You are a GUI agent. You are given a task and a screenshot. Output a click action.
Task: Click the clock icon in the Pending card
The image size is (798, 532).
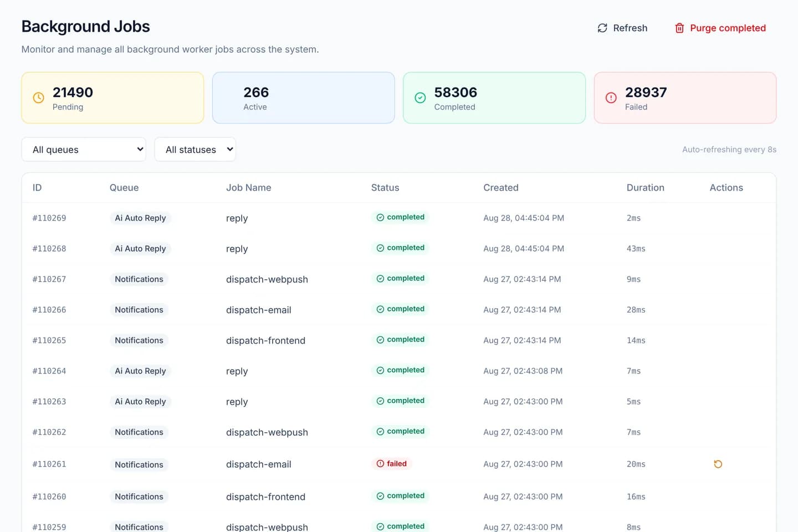point(38,98)
